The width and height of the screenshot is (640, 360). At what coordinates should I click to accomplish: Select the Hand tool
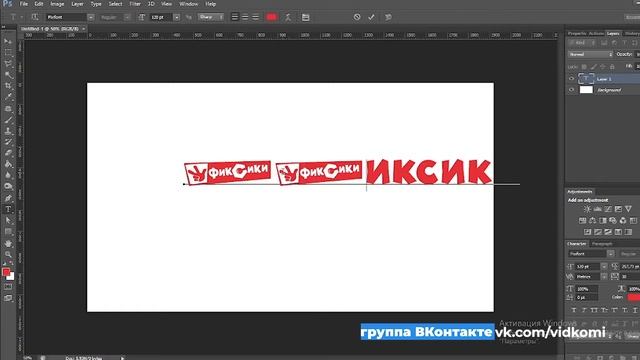click(x=8, y=244)
